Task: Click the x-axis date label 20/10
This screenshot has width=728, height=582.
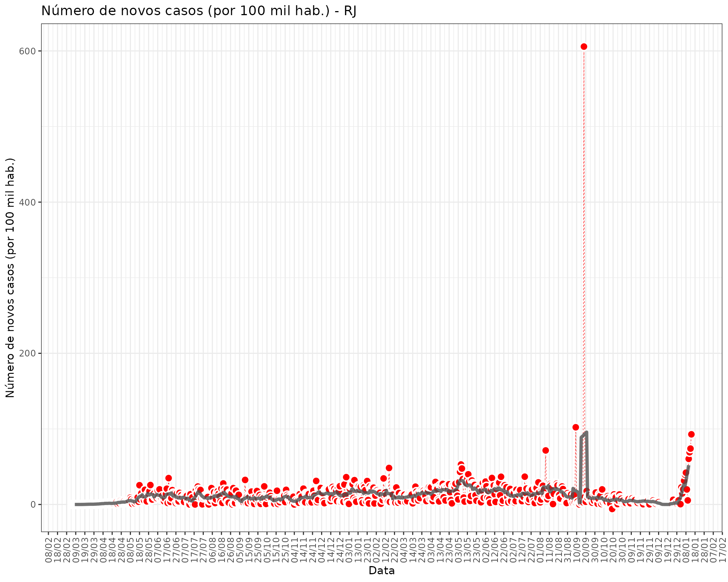Action: tap(613, 550)
